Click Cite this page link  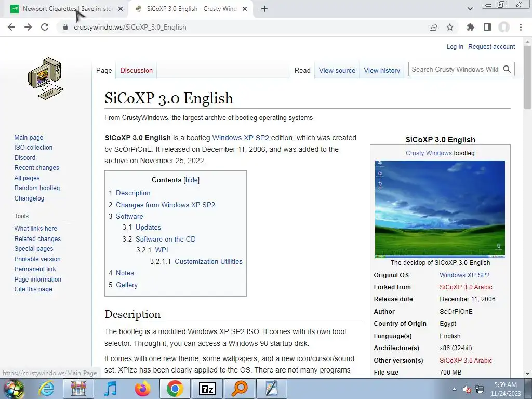pyautogui.click(x=33, y=289)
